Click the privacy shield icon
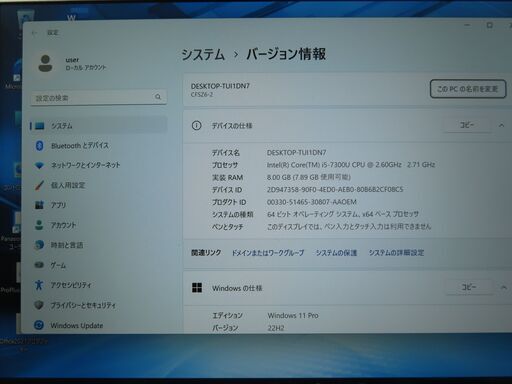Screen dimensions: 512x384 tap(39, 305)
